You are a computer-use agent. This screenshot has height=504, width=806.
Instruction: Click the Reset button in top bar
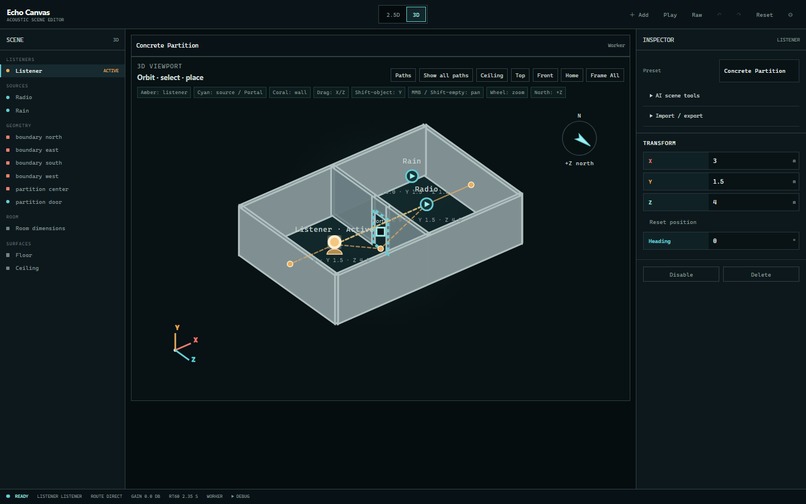764,15
